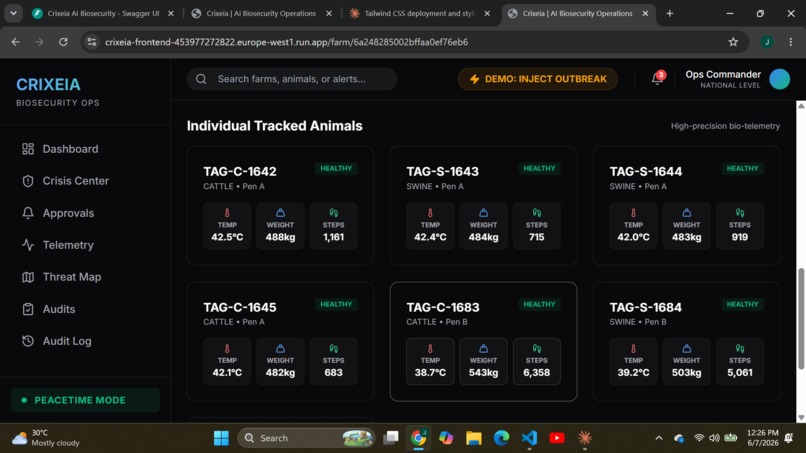Click the Crisis Center shield icon
This screenshot has width=806, height=453.
coord(28,181)
